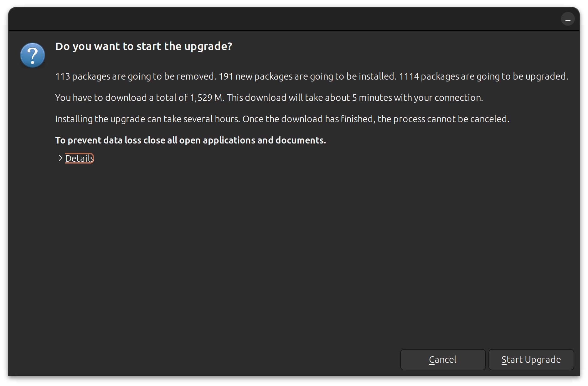The image size is (588, 386).
Task: Click the number 113 of packages removed
Action: (x=62, y=76)
